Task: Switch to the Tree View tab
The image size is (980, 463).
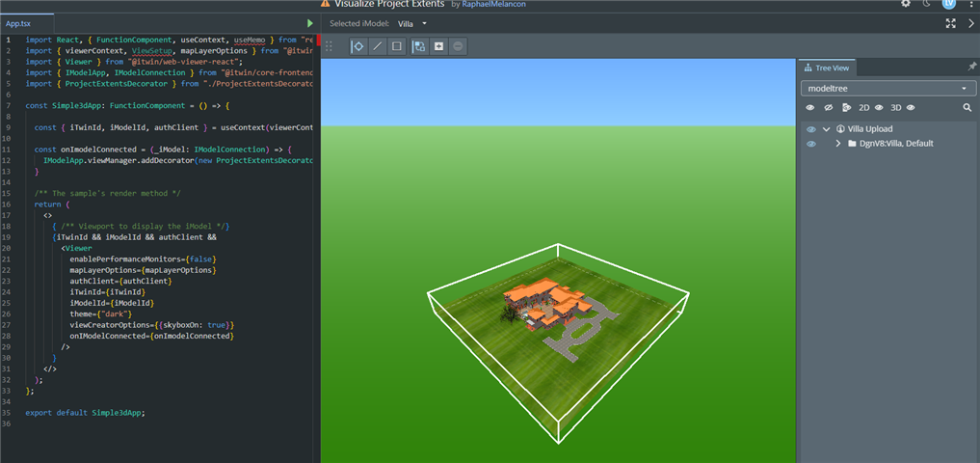Action: coord(827,68)
